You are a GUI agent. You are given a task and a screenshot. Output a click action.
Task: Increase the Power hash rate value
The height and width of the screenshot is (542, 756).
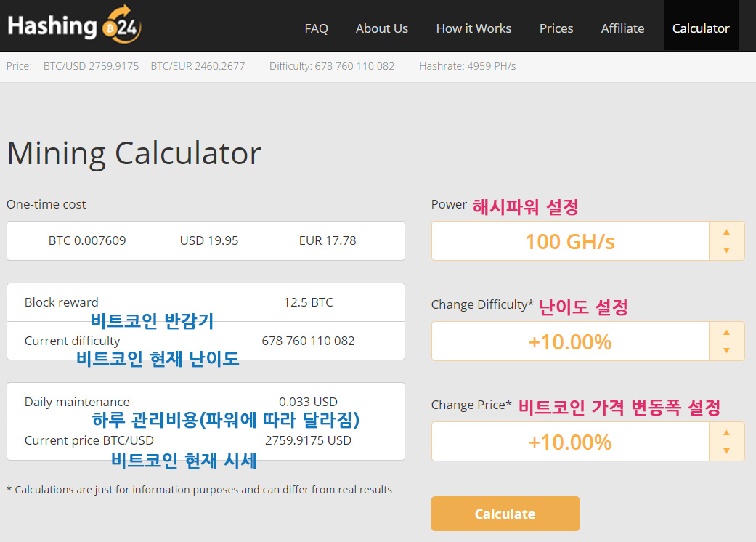[726, 232]
